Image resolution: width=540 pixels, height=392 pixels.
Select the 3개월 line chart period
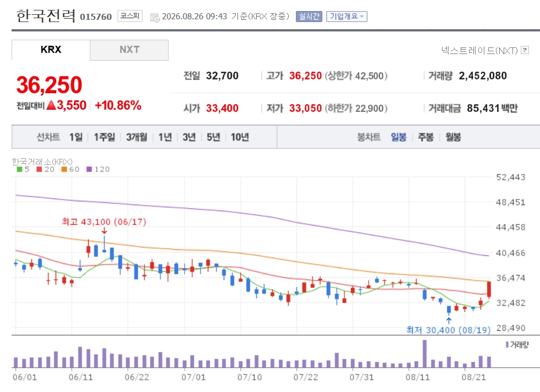[137, 137]
